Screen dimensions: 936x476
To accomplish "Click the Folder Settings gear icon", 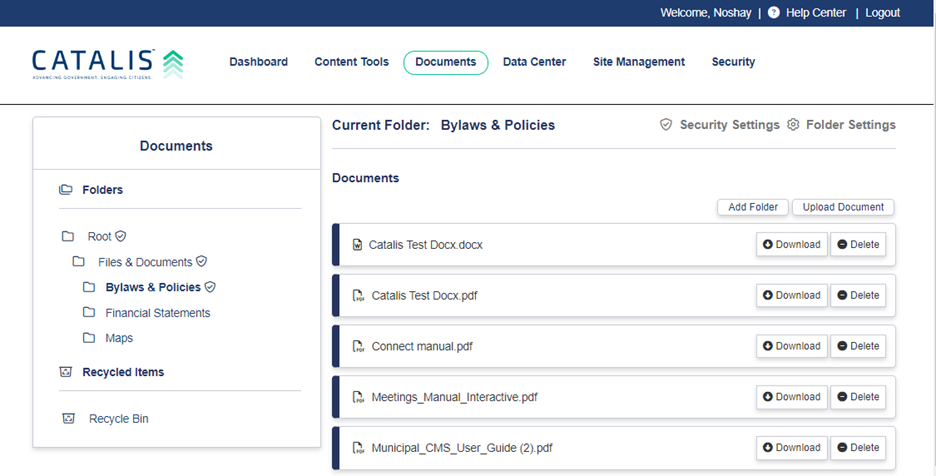I will [793, 125].
